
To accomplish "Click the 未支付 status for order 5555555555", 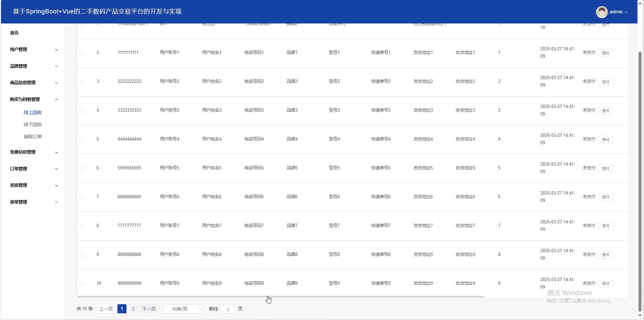I will tap(589, 168).
